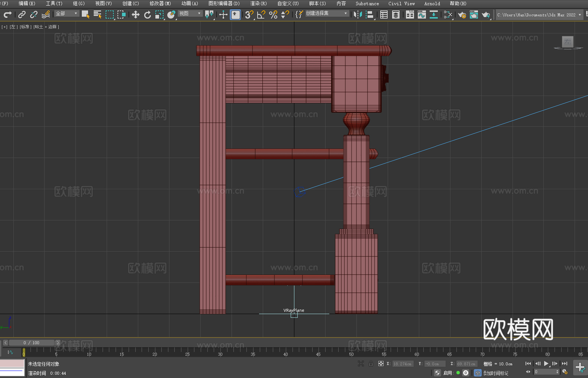The height and width of the screenshot is (378, 588).
Task: Select the Unlink Selection tool
Action: pyautogui.click(x=34, y=14)
